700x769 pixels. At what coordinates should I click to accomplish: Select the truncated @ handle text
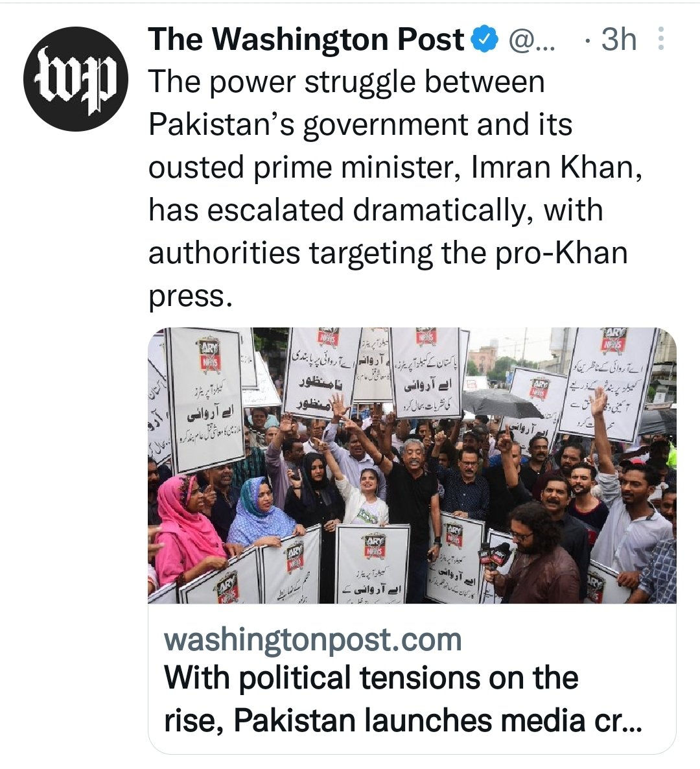coord(532,40)
